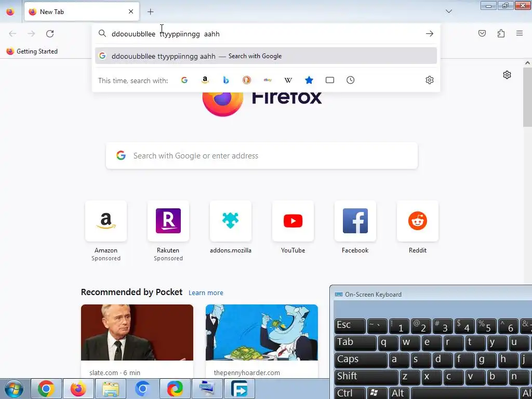Expand the list all tabs chevron

point(448,11)
